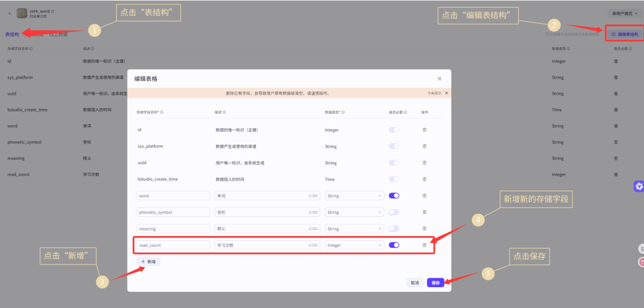
Task: Open the 单用户模式 dropdown at top right
Action: click(x=623, y=13)
